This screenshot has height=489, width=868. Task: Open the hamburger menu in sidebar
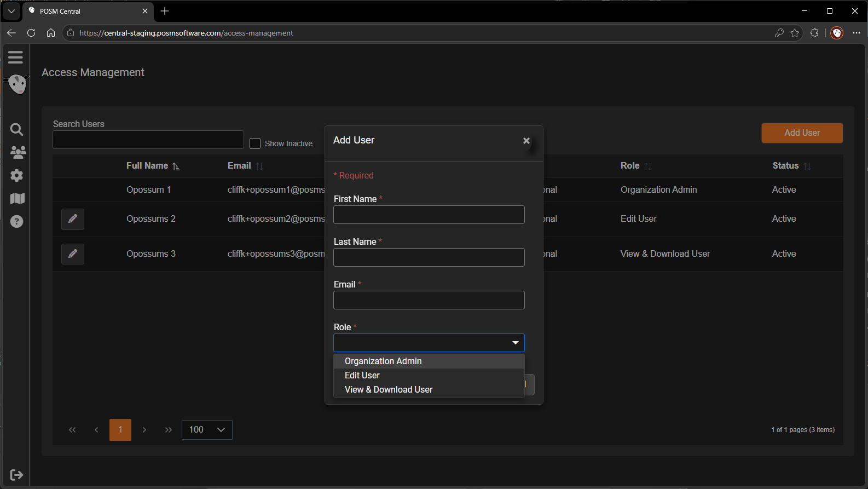tap(15, 57)
